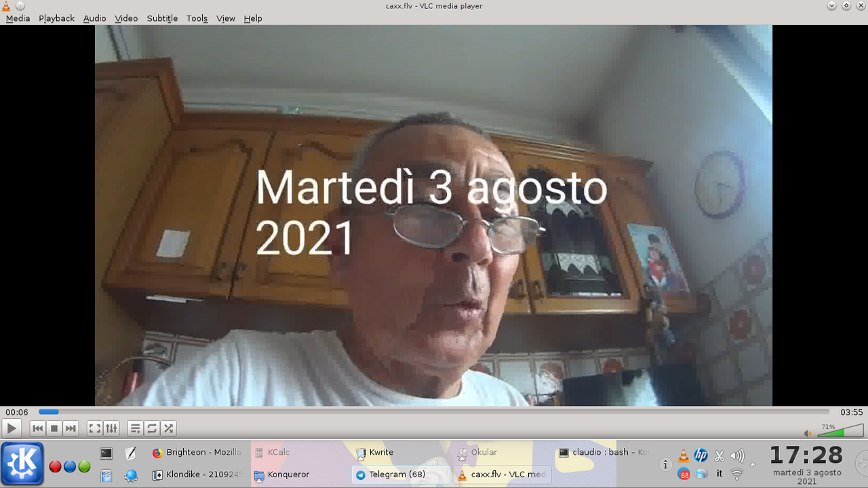Adjust the 71% volume slider
The height and width of the screenshot is (488, 868).
(840, 432)
